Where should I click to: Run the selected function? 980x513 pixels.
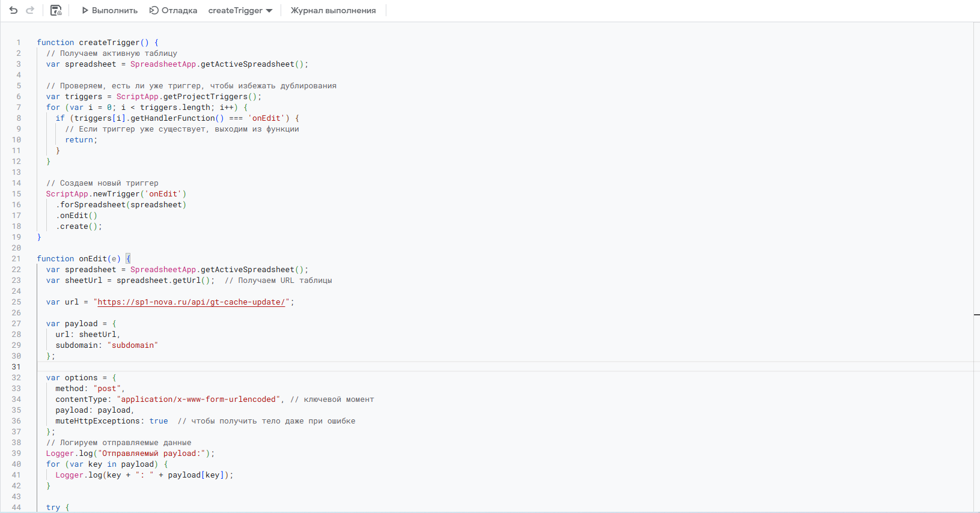click(110, 10)
